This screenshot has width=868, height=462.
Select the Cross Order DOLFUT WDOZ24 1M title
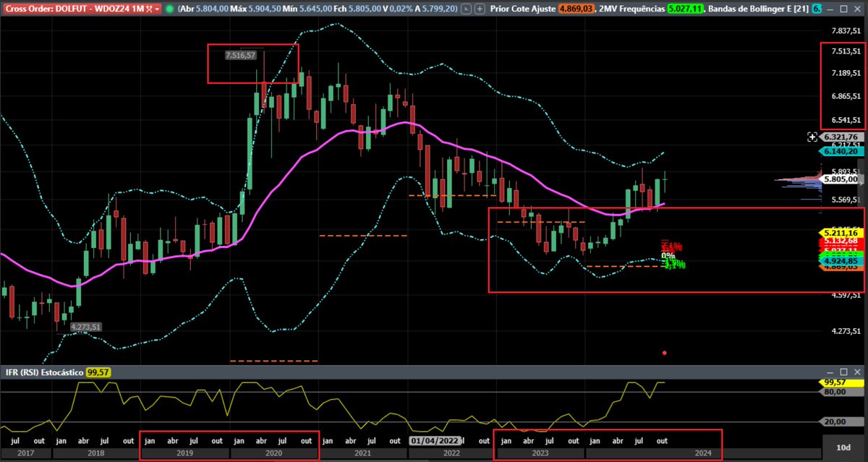tap(75, 9)
